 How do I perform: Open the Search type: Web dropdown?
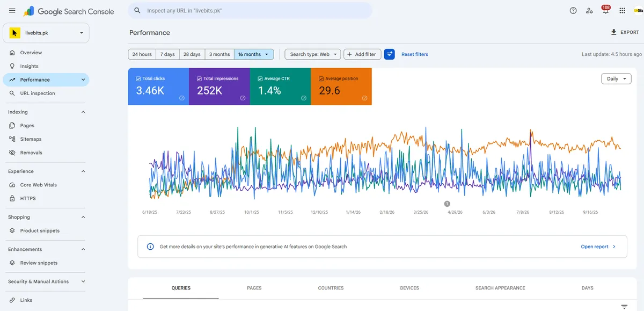tap(313, 54)
